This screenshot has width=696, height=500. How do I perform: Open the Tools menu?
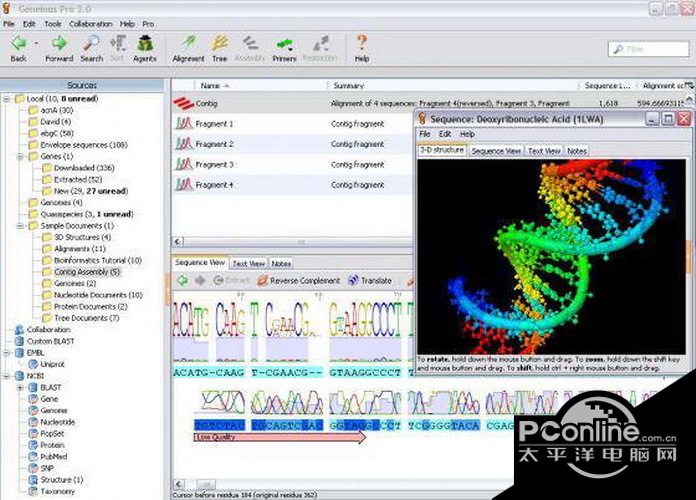(x=53, y=22)
